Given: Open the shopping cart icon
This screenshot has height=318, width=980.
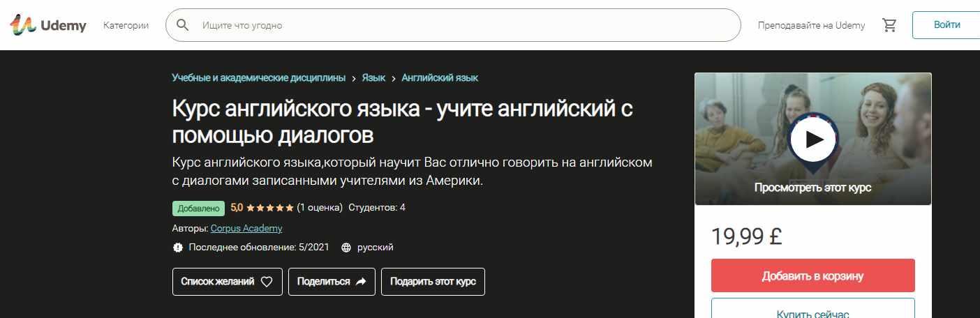Looking at the screenshot, I should pyautogui.click(x=889, y=25).
